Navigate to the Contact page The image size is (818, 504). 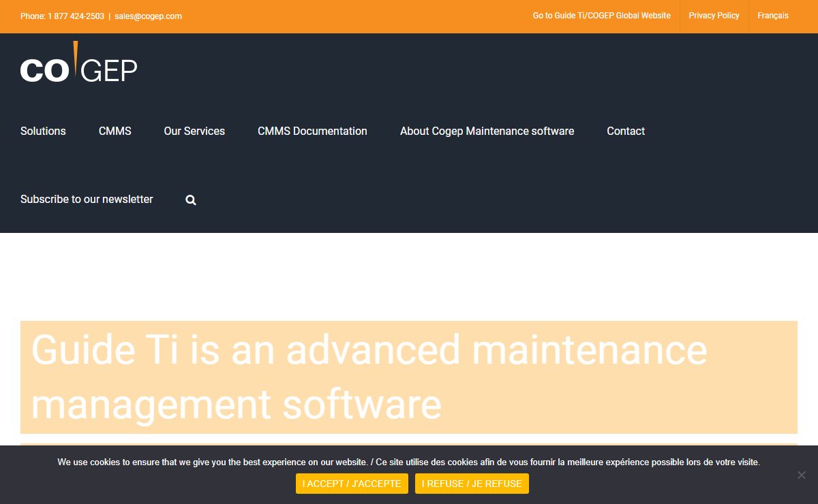coord(626,131)
